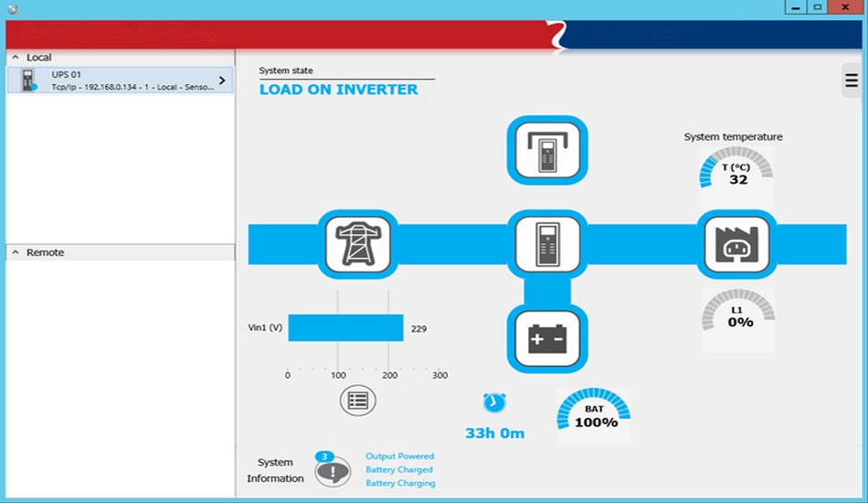Viewport: 868px width, 503px height.
Task: Select UPS 01 device in list
Action: point(119,80)
